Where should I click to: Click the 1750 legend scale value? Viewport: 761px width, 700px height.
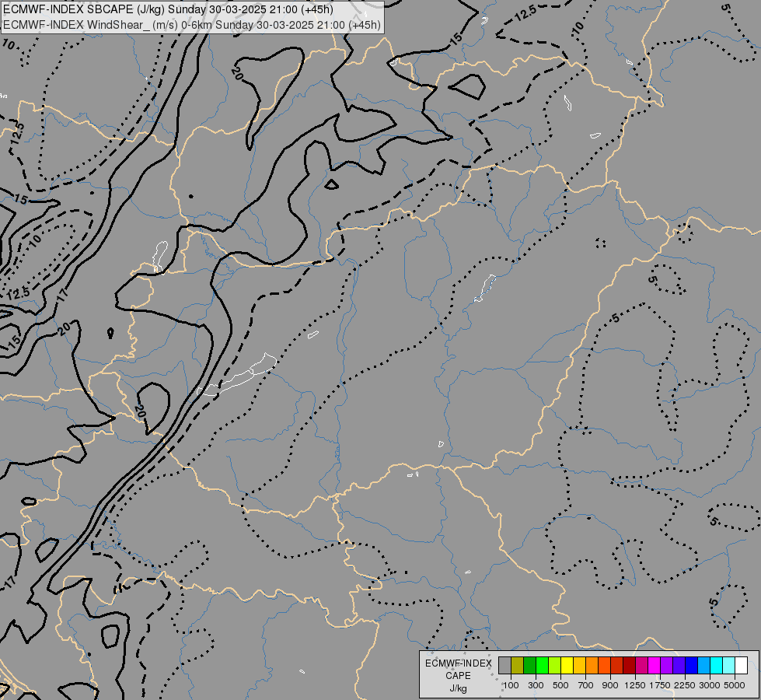(x=660, y=685)
